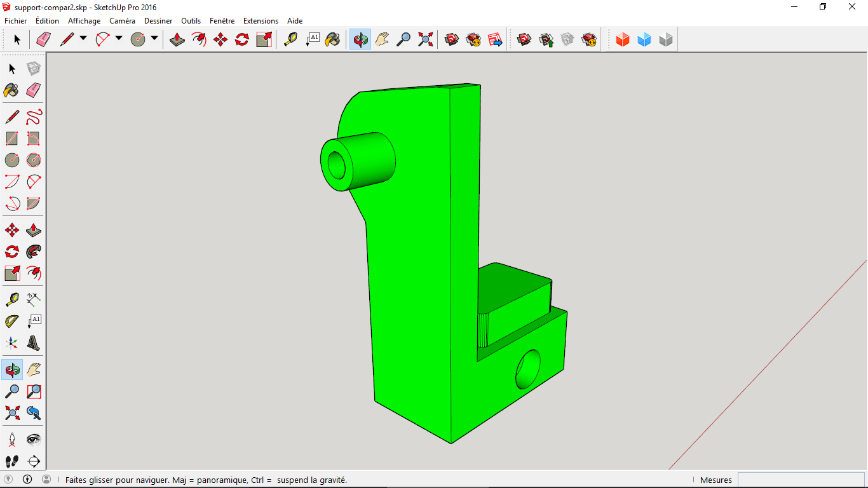This screenshot has height=488, width=868.
Task: Click the Look Around eye tool
Action: [x=34, y=440]
